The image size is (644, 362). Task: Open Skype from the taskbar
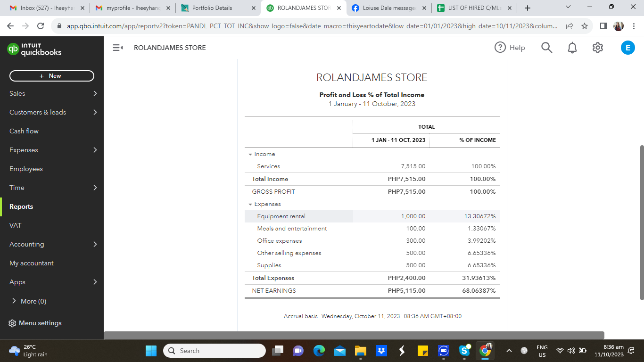pyautogui.click(x=464, y=351)
